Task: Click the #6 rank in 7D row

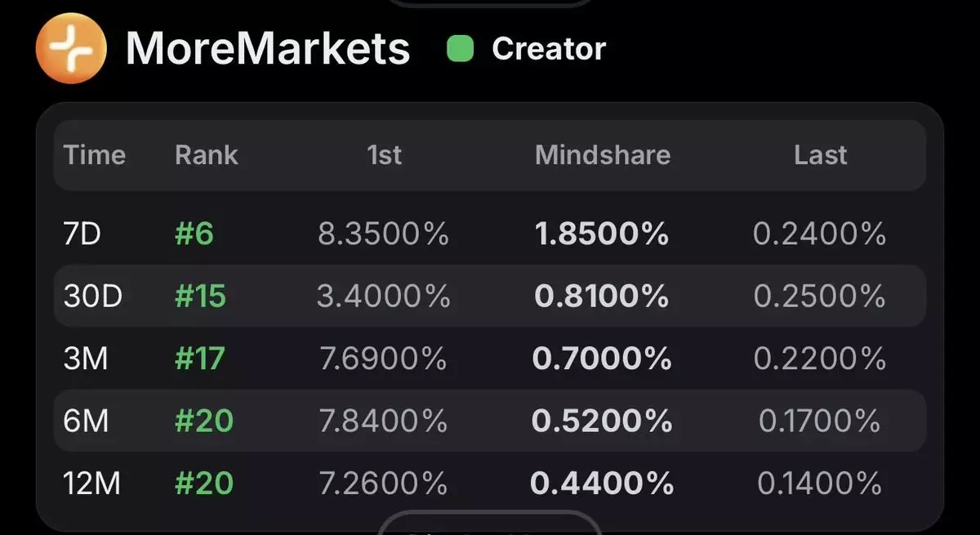Action: pos(194,235)
